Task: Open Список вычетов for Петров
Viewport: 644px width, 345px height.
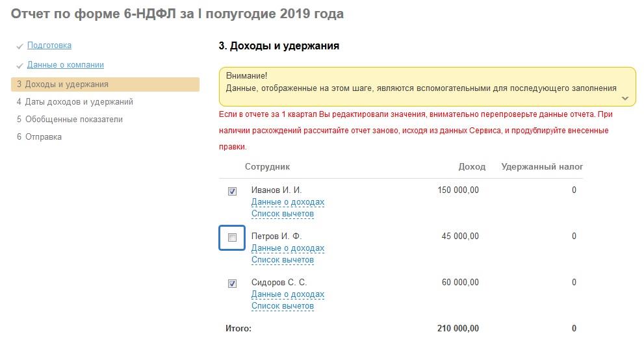Action: point(282,260)
